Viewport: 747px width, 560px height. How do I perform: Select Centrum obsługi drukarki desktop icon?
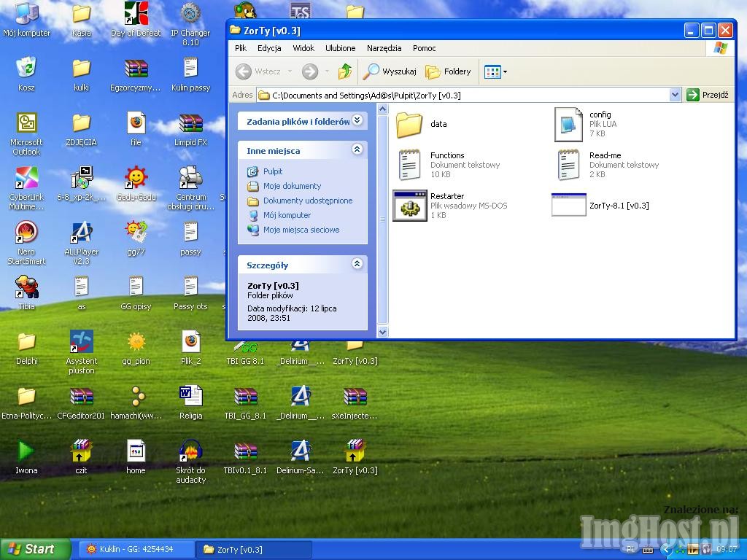point(190,189)
